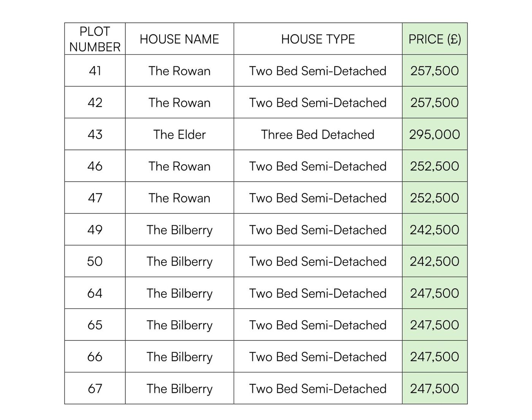The height and width of the screenshot is (420, 532).
Task: Click plot number 41 cell
Action: tap(95, 71)
